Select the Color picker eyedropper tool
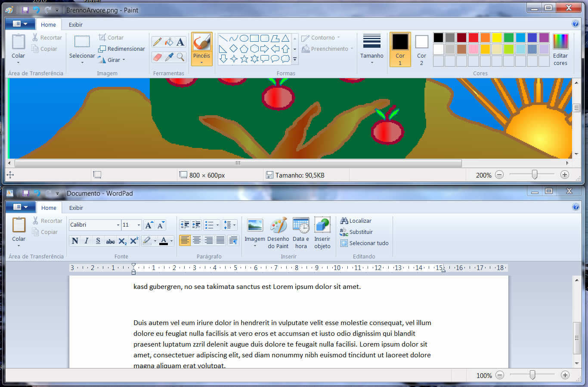Image resolution: width=588 pixels, height=387 pixels. click(x=169, y=57)
